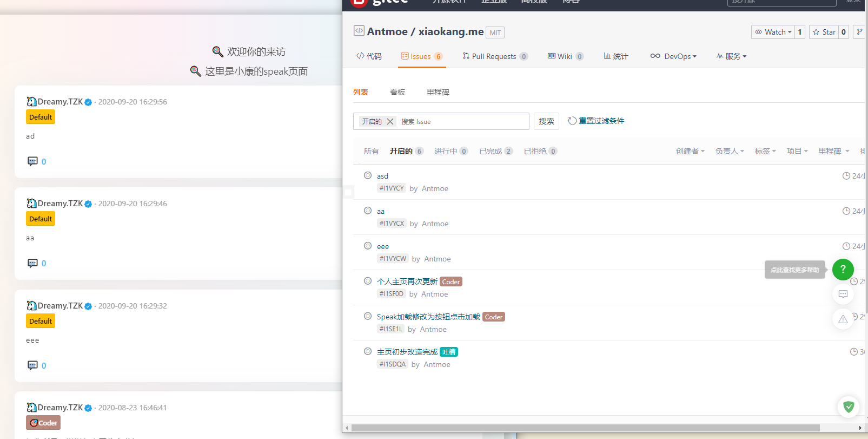Viewport: 868px width, 439px height.
Task: Expand the DevOps dropdown menu
Action: [673, 56]
